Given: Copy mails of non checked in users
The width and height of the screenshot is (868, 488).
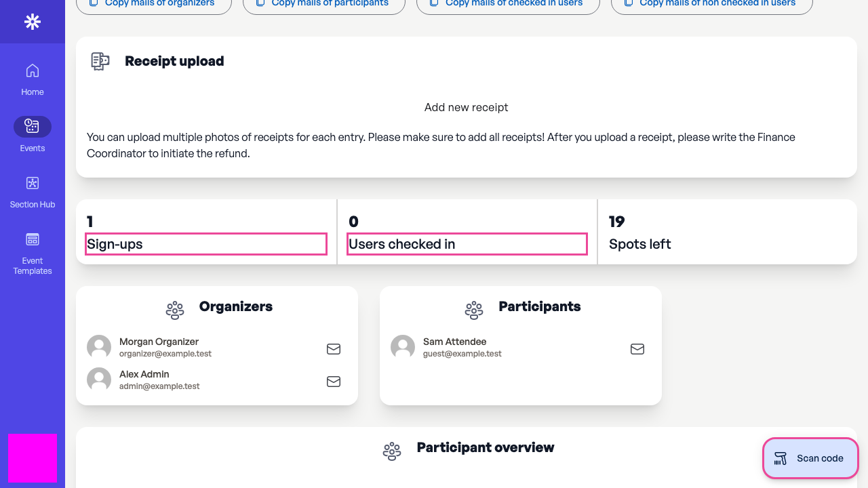Looking at the screenshot, I should pos(712,4).
